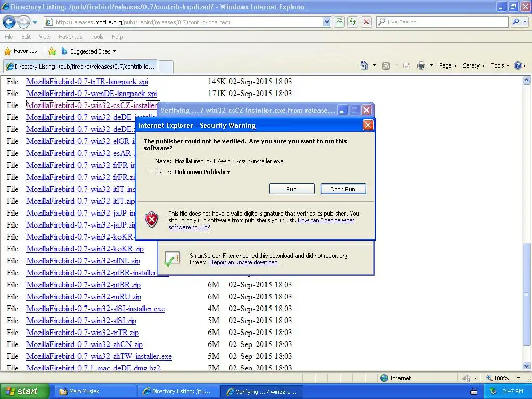Open the recent pages dropdown arrow
The width and height of the screenshot is (532, 399).
(35, 22)
